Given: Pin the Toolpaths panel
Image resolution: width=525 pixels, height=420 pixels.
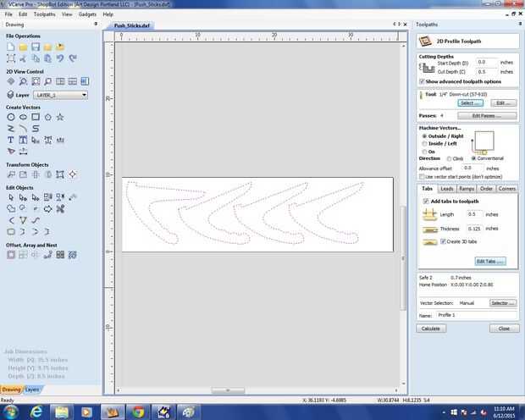Looking at the screenshot, I should click(520, 24).
